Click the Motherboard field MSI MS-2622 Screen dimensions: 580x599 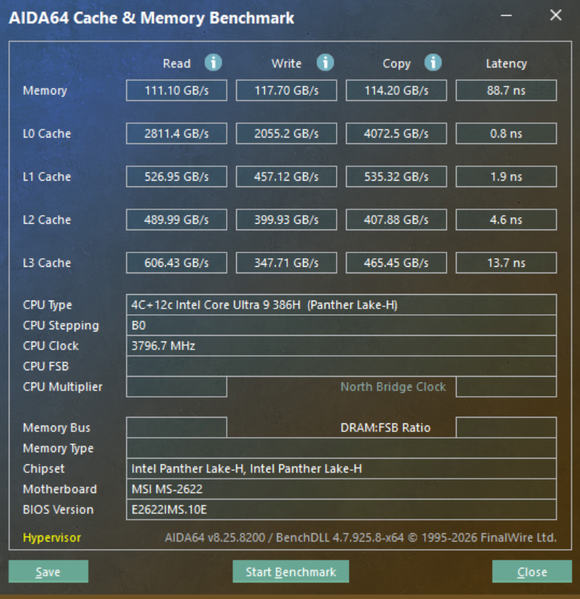pos(341,489)
